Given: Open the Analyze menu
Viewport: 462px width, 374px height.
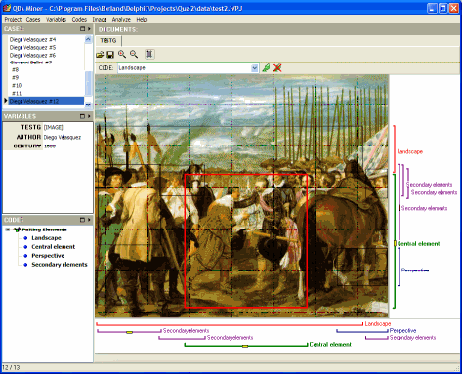Looking at the screenshot, I should tap(121, 20).
